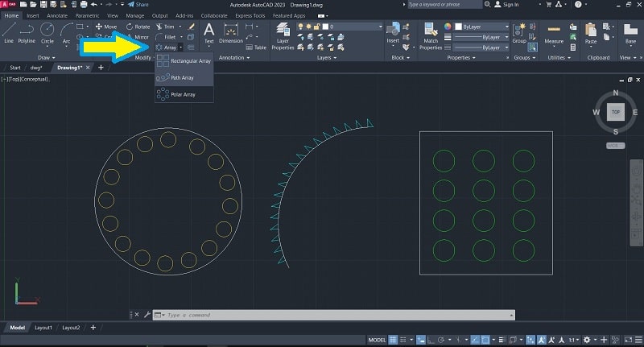Expand the Array dropdown arrow
This screenshot has height=347, width=644.
click(x=180, y=48)
